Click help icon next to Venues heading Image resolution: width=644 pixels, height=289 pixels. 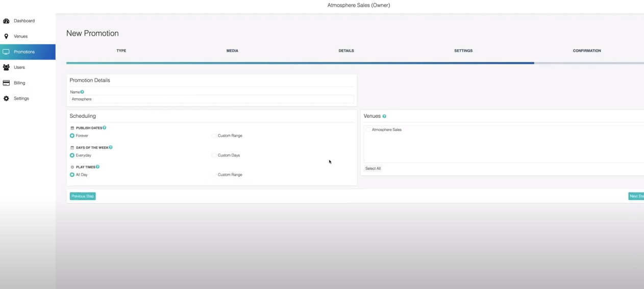coord(384,116)
